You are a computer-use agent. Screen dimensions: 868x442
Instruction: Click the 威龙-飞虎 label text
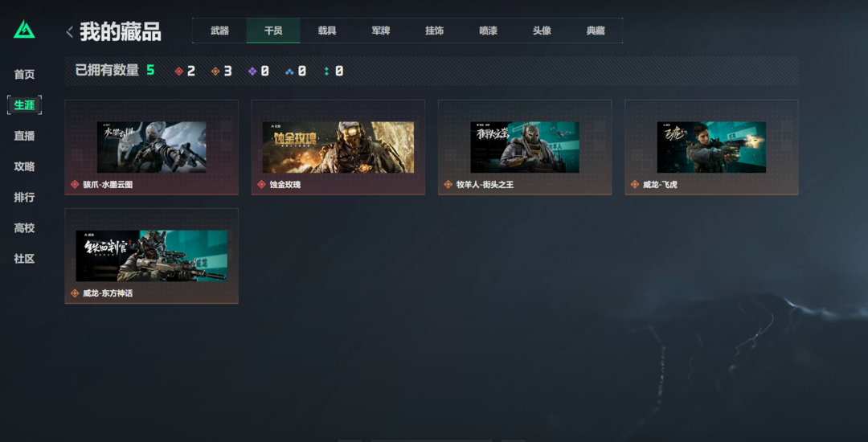pos(660,184)
